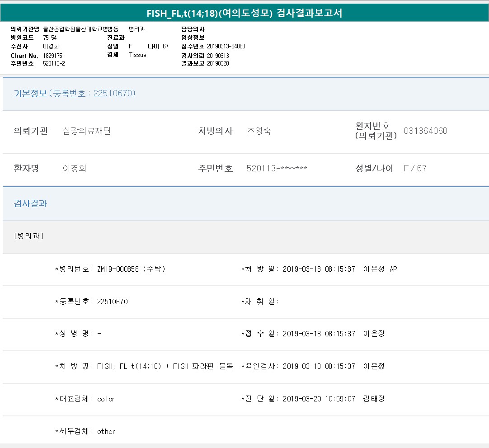Click age value 67 in header
Image resolution: width=489 pixels, height=448 pixels.
[165, 46]
